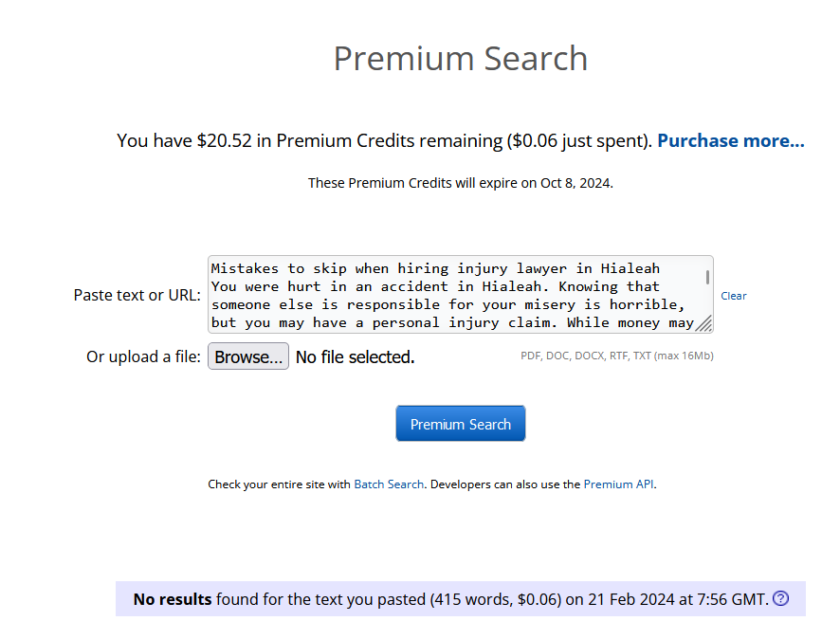Viewport: 840px width, 621px height.
Task: Click the bold 'No results' text
Action: 173,599
